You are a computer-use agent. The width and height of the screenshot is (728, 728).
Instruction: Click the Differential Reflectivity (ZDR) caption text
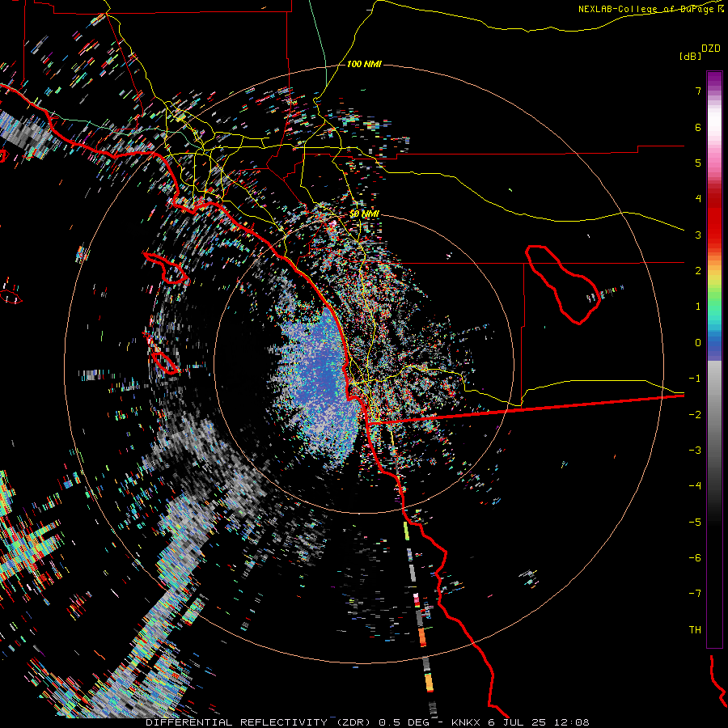tap(367, 722)
